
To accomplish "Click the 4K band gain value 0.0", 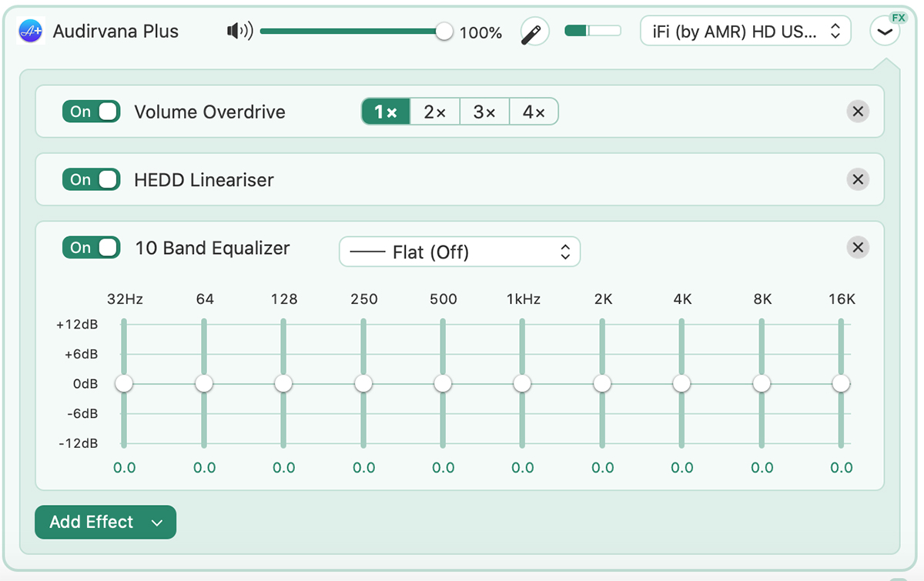I will [682, 467].
